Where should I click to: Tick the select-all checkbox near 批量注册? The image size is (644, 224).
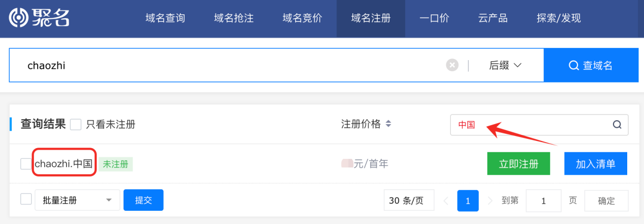[26, 199]
